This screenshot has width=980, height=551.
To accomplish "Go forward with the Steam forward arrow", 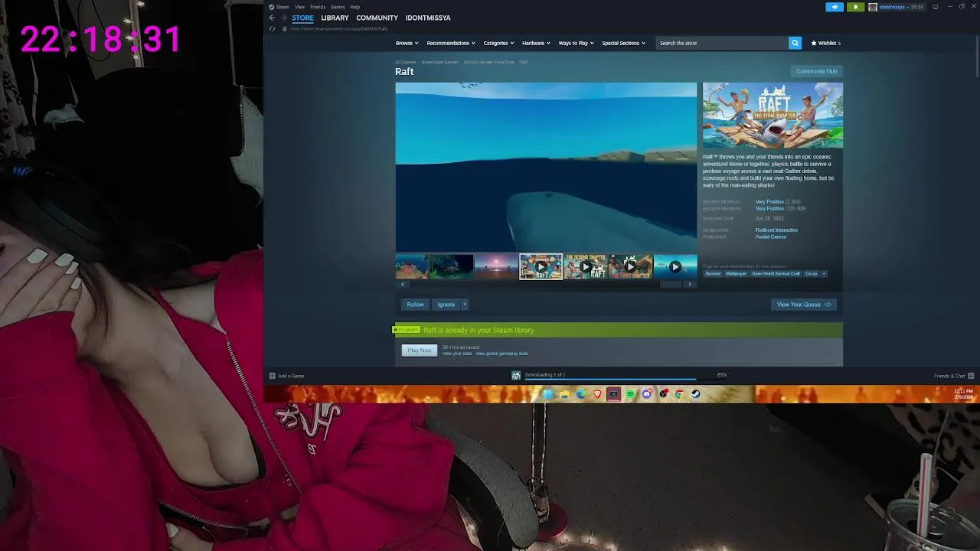I will click(284, 18).
